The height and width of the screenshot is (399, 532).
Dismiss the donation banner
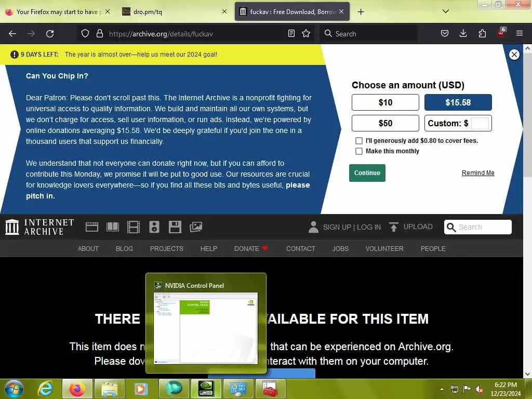514,54
